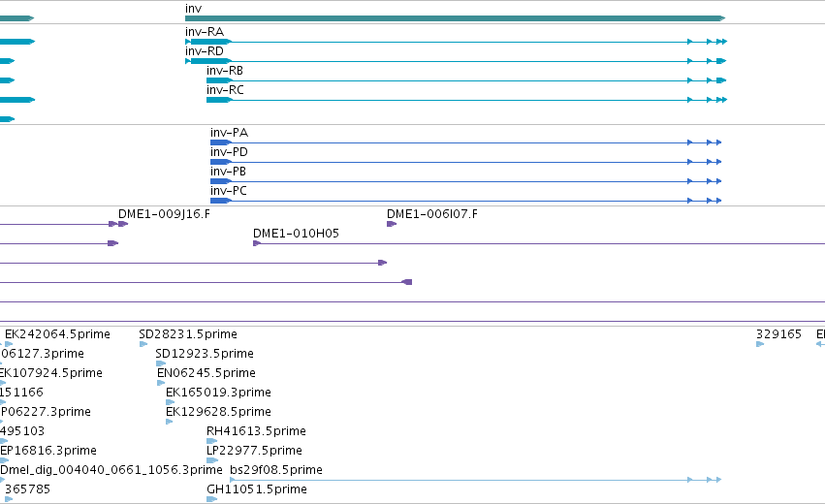825x504 pixels.
Task: Click the DME1-010H05 purple start arrow
Action: tap(257, 243)
